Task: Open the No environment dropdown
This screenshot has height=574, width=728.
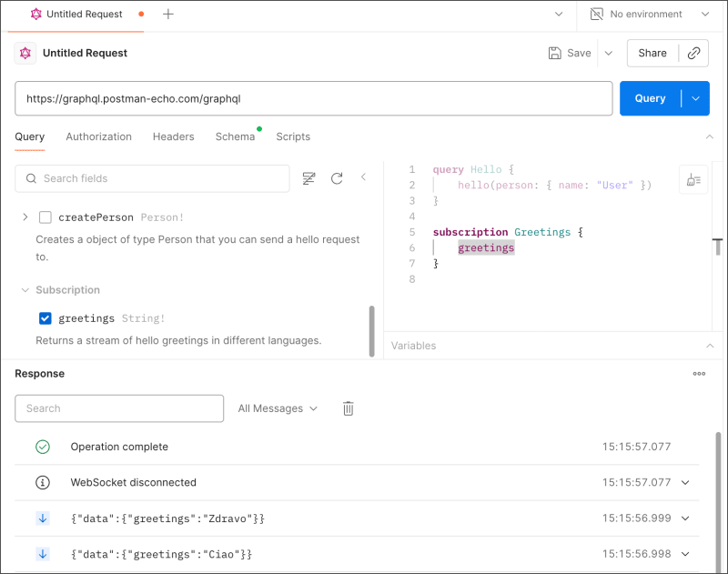Action: pos(649,15)
